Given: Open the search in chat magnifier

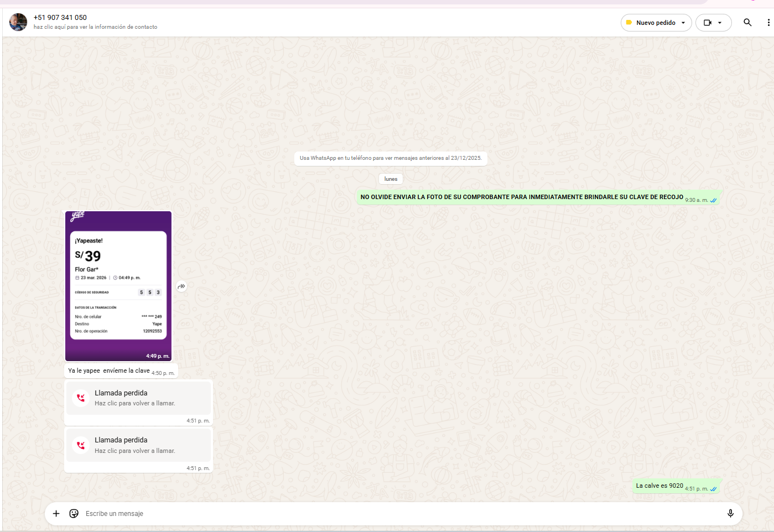Looking at the screenshot, I should click(x=747, y=23).
